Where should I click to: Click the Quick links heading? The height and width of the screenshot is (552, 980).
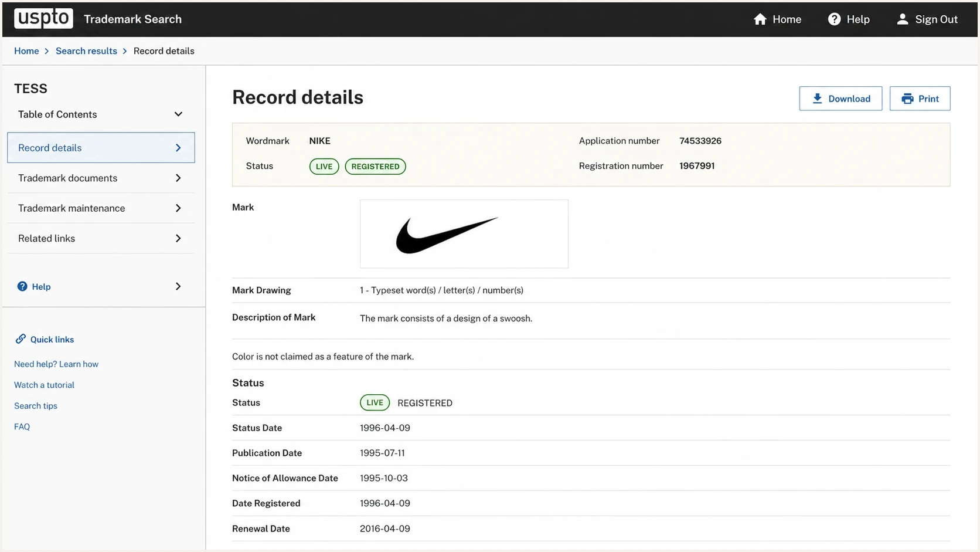52,340
